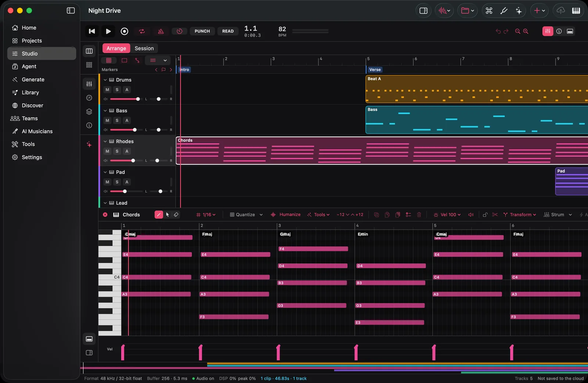Close the Chords piano roll editor

105,215
